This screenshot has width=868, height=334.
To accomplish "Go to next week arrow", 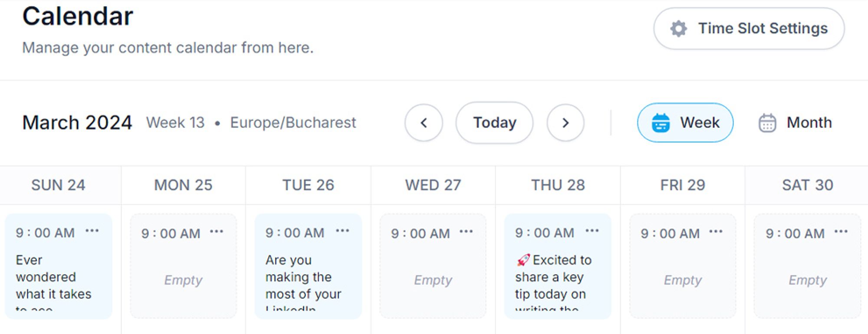I will (x=565, y=123).
